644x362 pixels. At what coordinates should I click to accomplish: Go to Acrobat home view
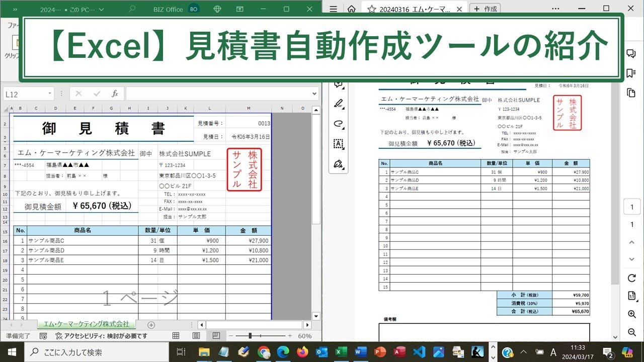point(352,9)
